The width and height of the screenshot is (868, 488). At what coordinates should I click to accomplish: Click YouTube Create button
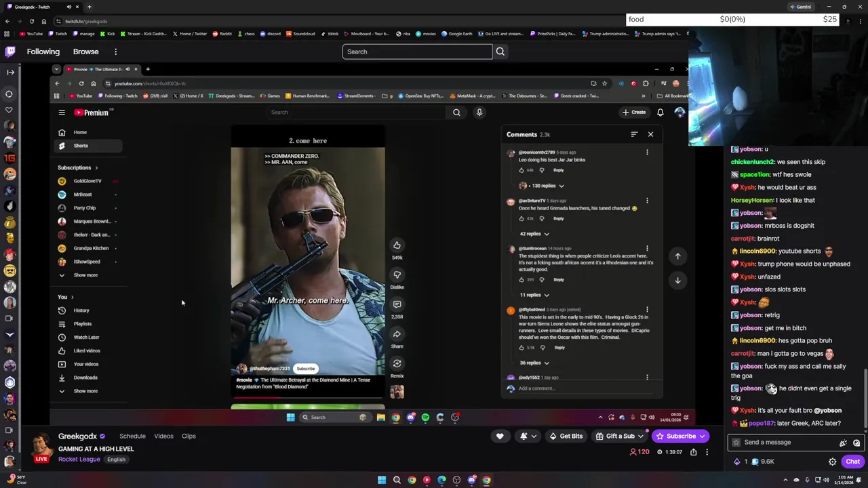[x=634, y=113]
